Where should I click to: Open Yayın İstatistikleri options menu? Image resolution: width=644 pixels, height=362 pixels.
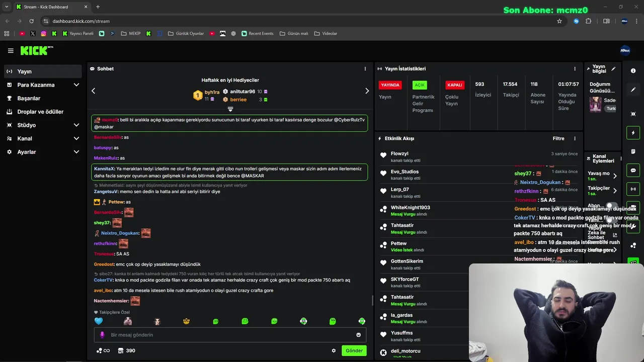tap(575, 69)
